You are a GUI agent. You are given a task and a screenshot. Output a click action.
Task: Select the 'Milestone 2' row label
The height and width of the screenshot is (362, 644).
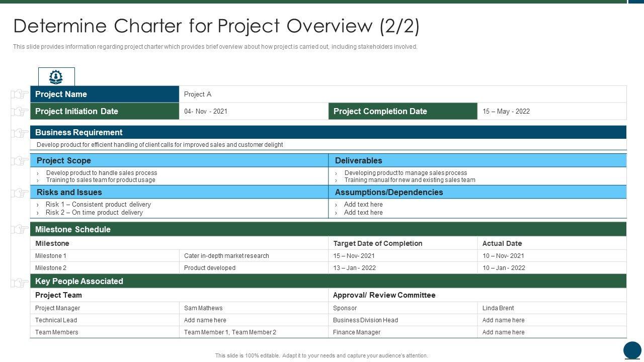(105, 268)
